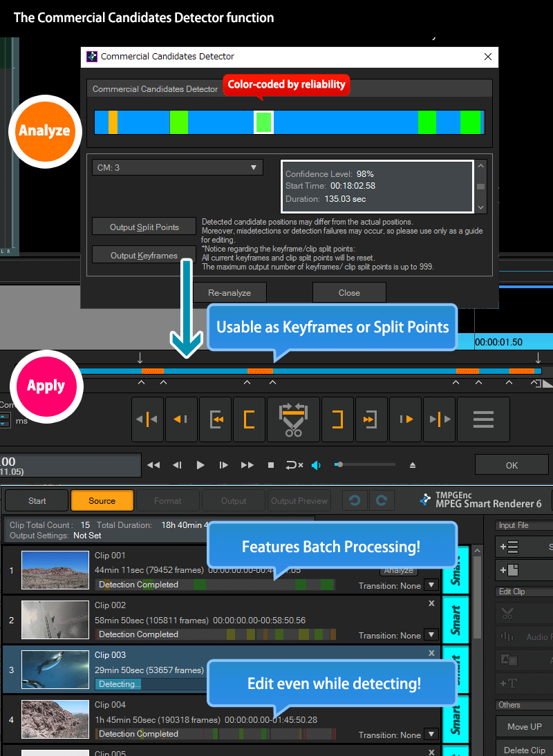The width and height of the screenshot is (553, 756).
Task: Step back one frame in the player controls
Action: click(177, 465)
